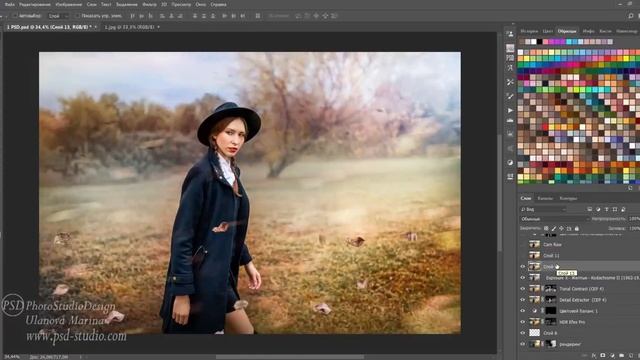Add a layer mask icon

tap(603, 356)
